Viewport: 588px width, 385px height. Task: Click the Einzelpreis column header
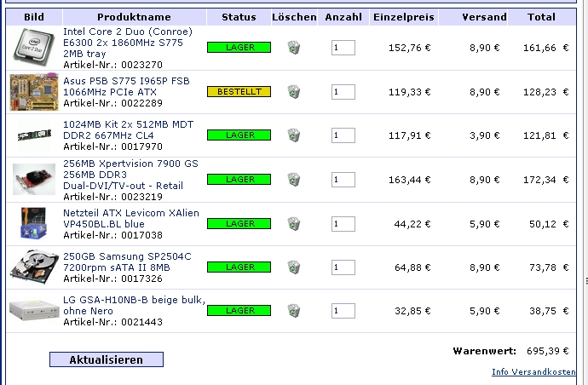tap(404, 17)
